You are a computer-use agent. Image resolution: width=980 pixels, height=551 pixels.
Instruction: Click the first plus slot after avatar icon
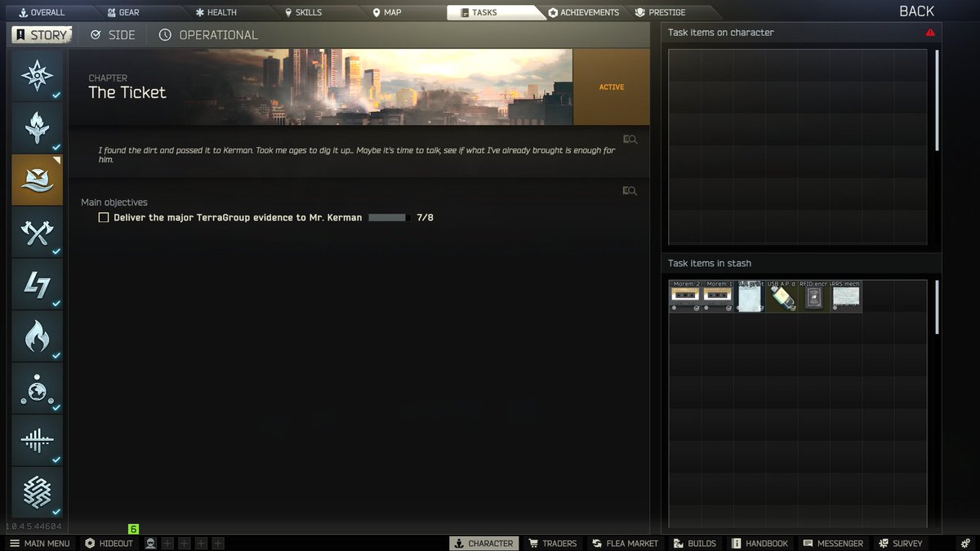pos(167,544)
